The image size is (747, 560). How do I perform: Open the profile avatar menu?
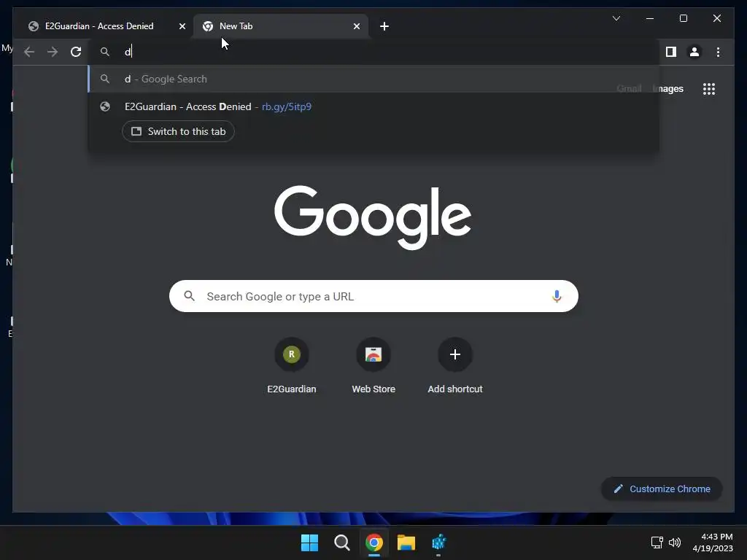click(x=694, y=52)
